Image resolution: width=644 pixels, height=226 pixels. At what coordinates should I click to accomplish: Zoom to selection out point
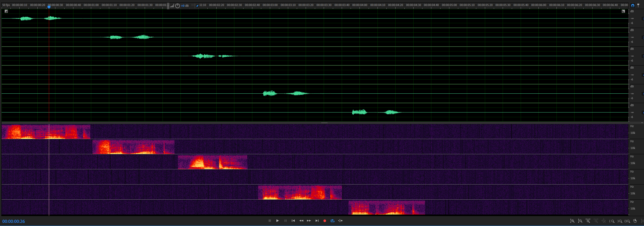pos(620,221)
